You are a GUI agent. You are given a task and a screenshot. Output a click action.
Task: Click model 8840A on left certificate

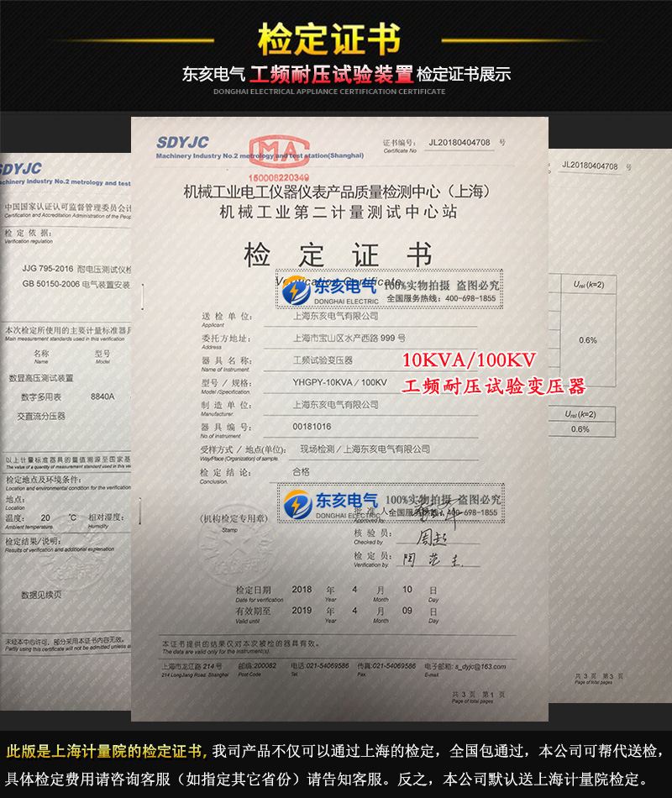pos(102,396)
